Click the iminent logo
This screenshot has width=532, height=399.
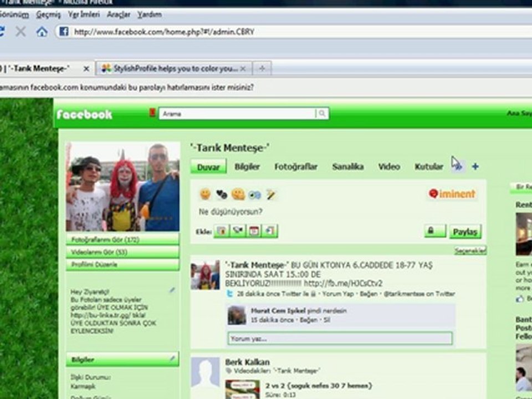(452, 194)
